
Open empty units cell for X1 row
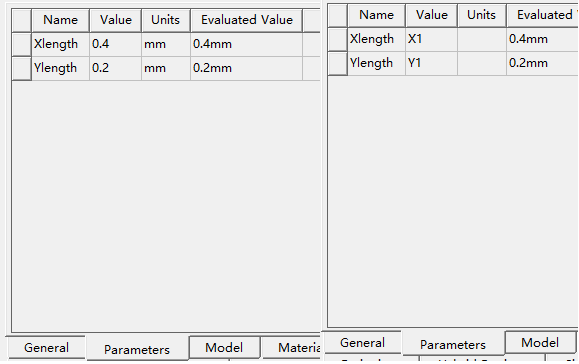coord(482,39)
